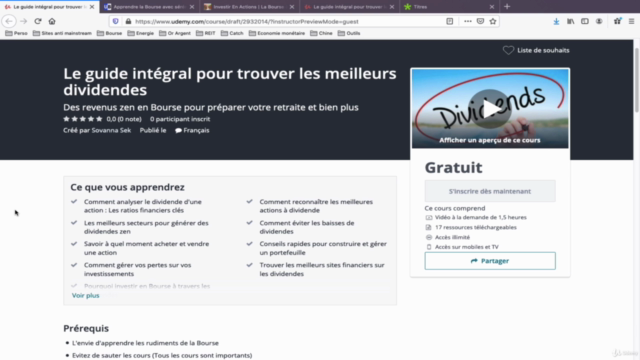Bookmark this page with star icon

pos(493,21)
